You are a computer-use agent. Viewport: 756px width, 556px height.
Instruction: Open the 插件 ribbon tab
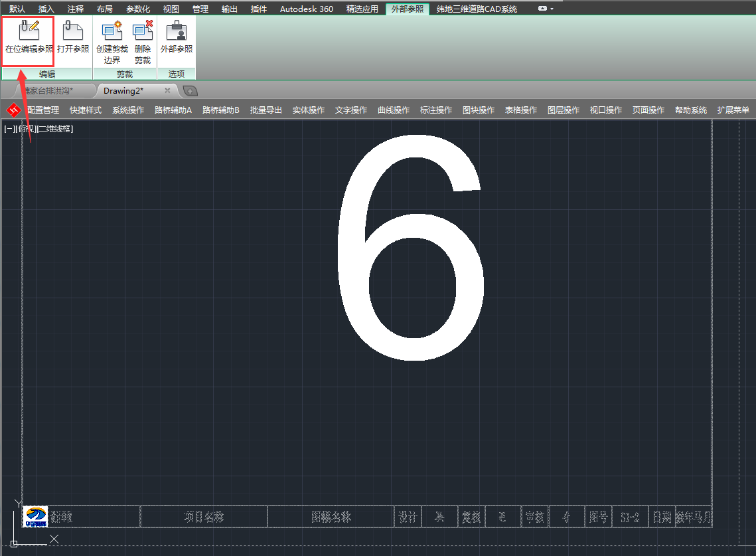(x=258, y=9)
